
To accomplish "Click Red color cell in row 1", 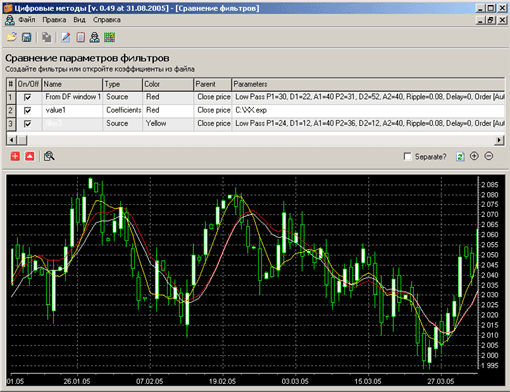I will tap(168, 97).
